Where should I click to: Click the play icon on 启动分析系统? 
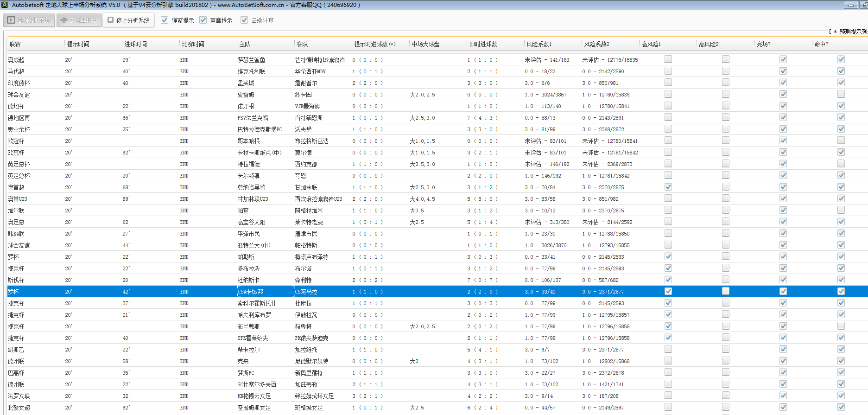[x=11, y=20]
